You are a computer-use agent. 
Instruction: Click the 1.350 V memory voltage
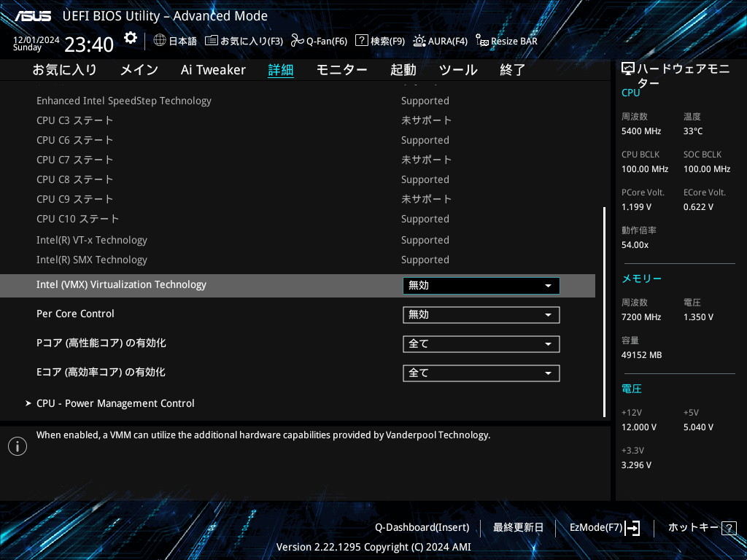coord(698,317)
